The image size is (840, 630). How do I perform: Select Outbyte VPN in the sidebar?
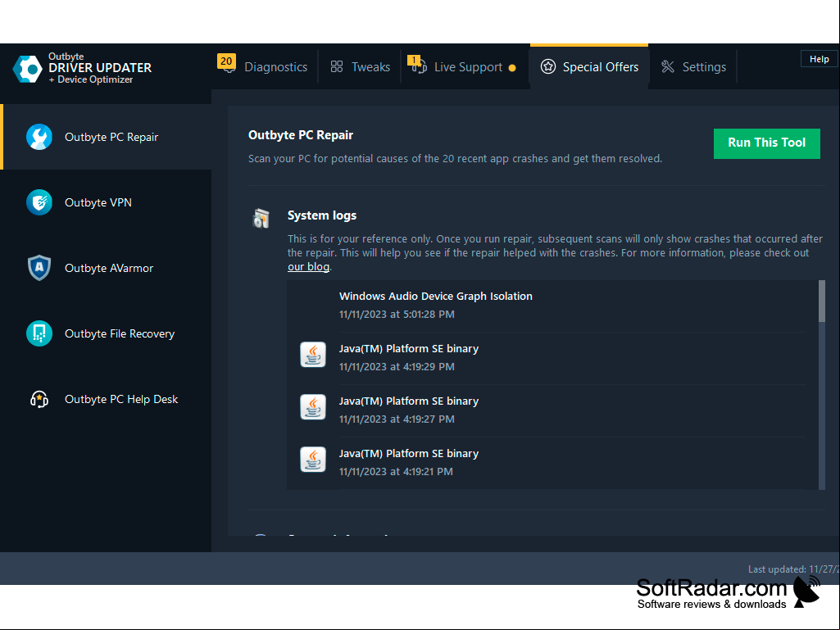click(106, 202)
